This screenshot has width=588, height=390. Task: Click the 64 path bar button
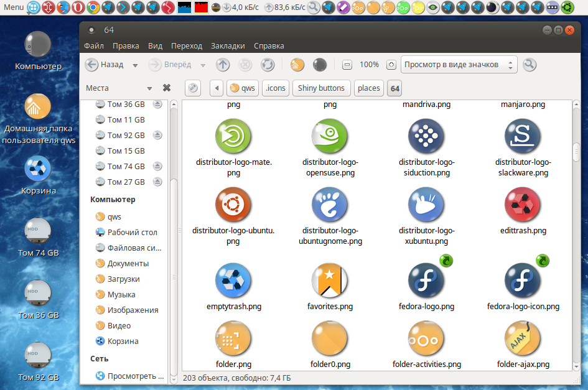click(x=394, y=88)
